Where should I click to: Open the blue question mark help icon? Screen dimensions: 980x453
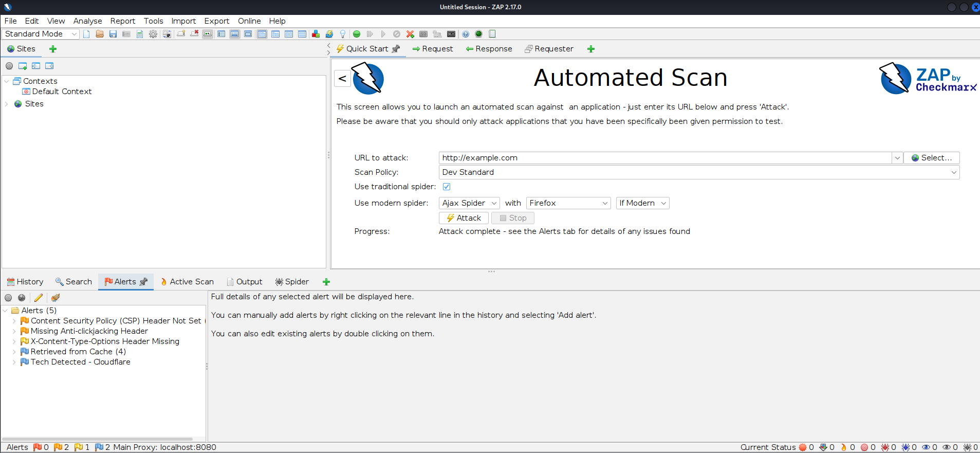[x=466, y=34]
